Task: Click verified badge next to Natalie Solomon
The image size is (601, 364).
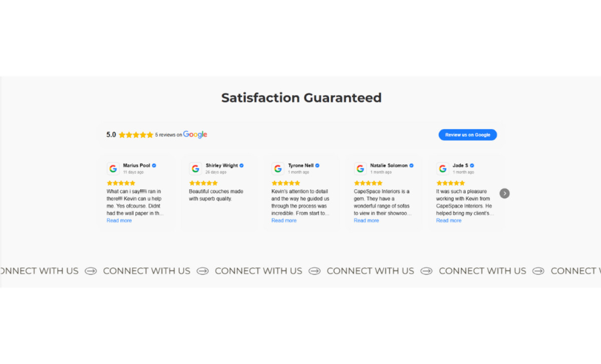Action: coord(412,166)
